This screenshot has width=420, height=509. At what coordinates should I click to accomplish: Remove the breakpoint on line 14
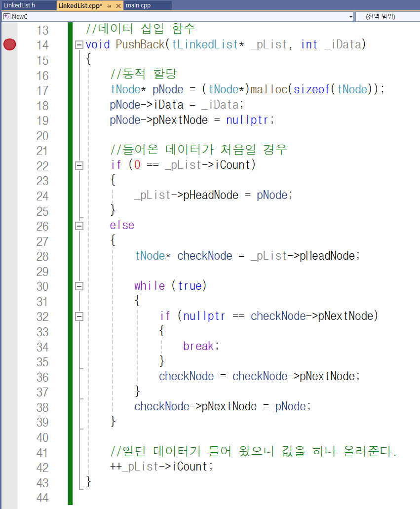(x=9, y=44)
